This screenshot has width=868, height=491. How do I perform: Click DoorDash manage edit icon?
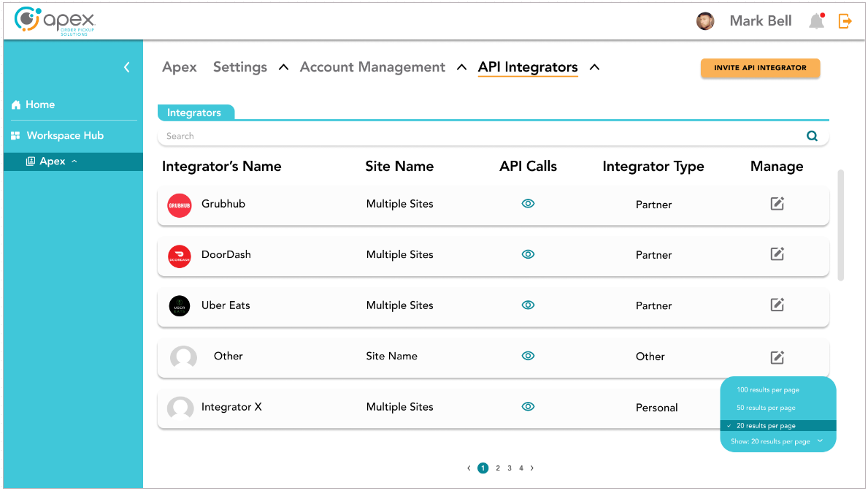pyautogui.click(x=777, y=254)
